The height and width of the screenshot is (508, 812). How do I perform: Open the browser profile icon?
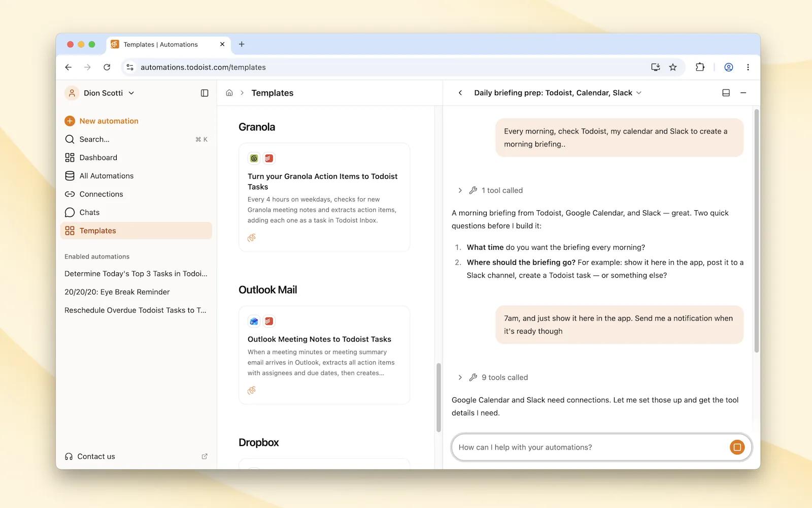tap(729, 67)
